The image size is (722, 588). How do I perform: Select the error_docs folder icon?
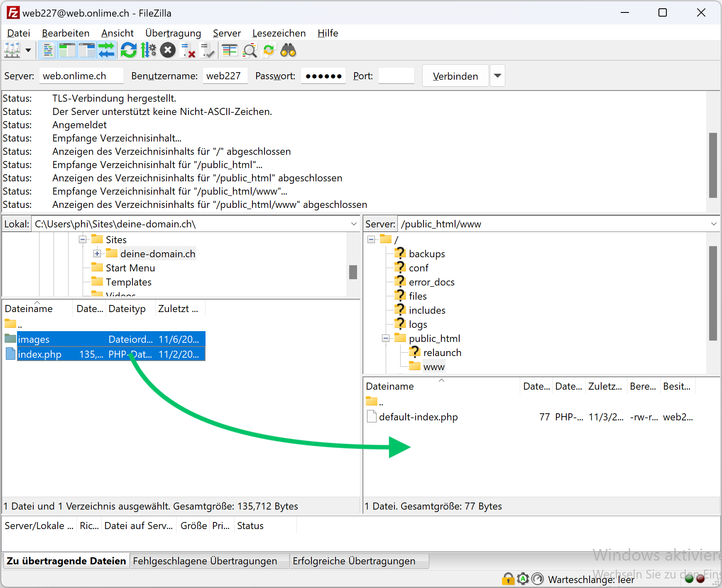pos(400,281)
